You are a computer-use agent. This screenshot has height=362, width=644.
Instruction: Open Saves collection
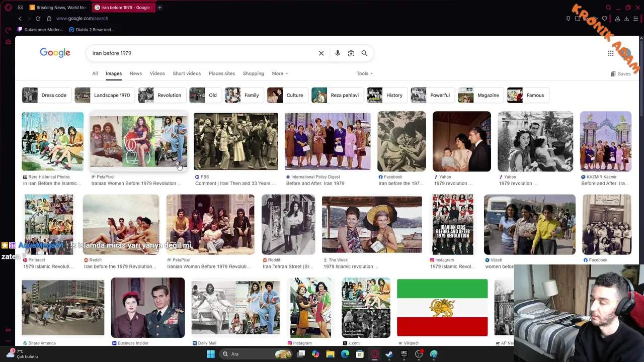click(x=620, y=74)
